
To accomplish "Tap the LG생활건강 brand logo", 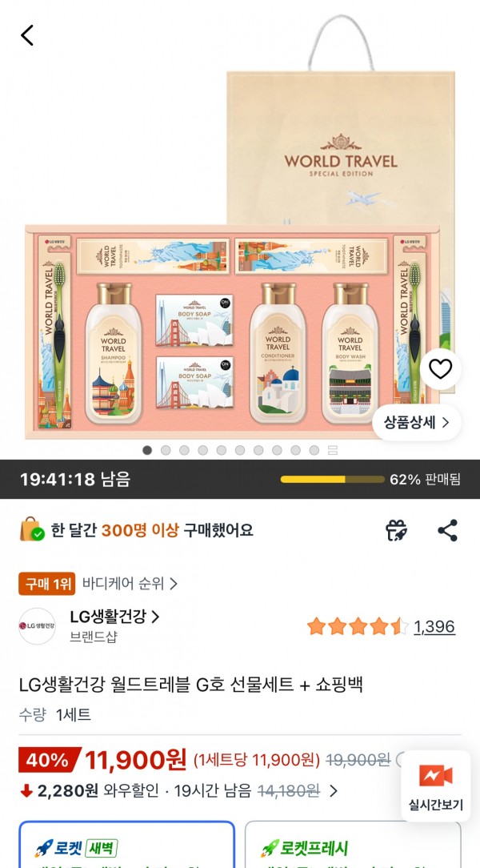I will 37,626.
